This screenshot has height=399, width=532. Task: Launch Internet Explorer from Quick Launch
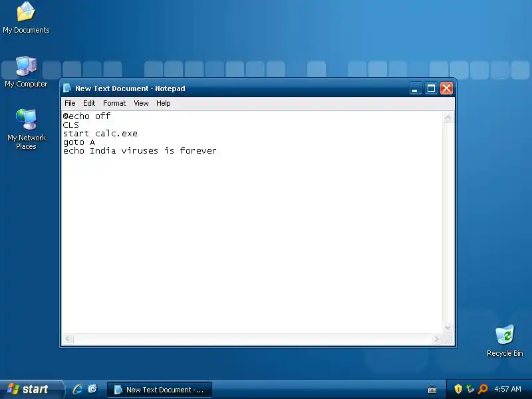(78, 389)
